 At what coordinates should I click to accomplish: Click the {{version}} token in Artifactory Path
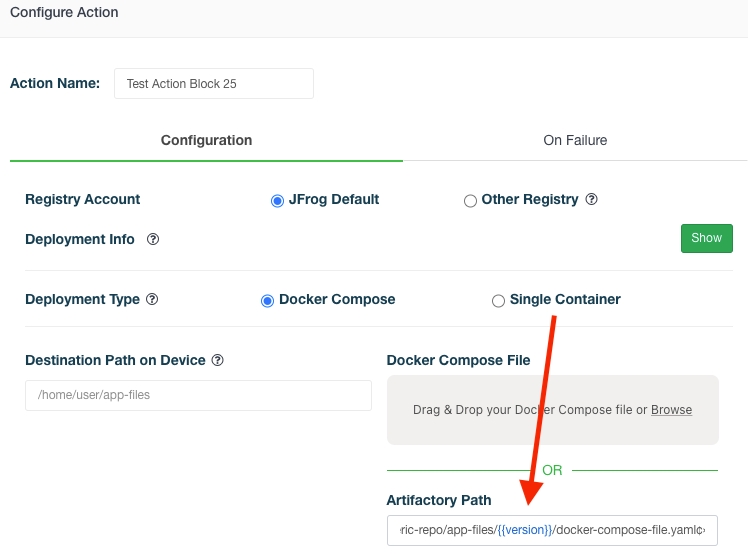coord(524,530)
